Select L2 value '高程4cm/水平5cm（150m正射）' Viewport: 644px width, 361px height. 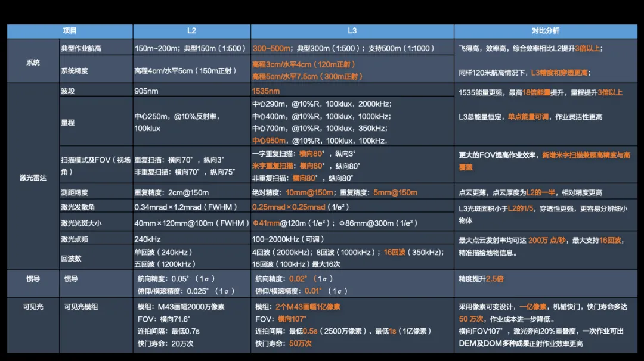(x=185, y=70)
